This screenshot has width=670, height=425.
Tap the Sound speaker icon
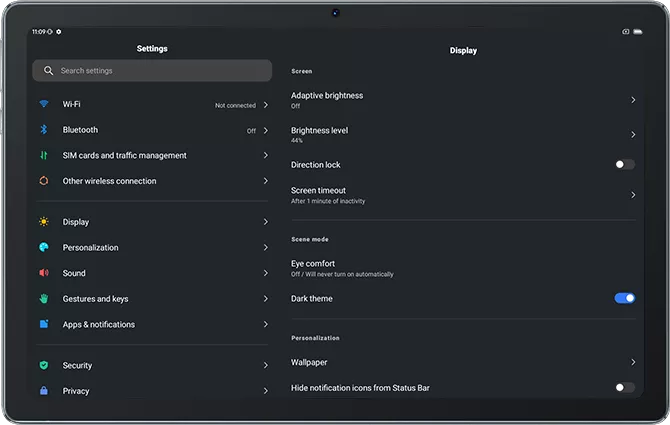point(44,273)
